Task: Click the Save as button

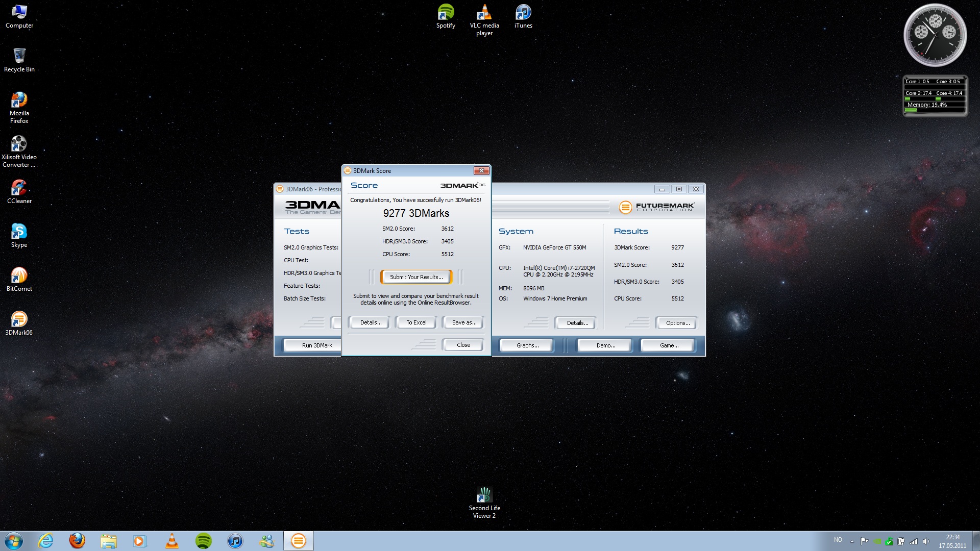Action: 464,322
